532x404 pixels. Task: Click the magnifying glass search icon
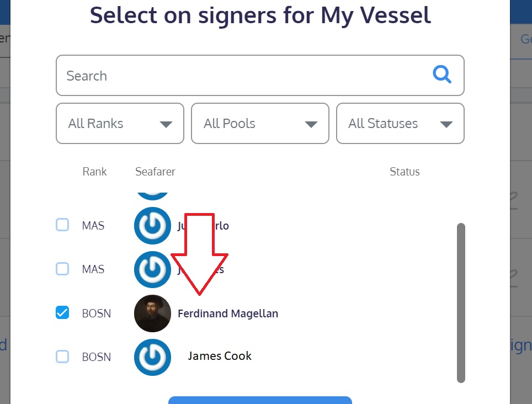442,74
